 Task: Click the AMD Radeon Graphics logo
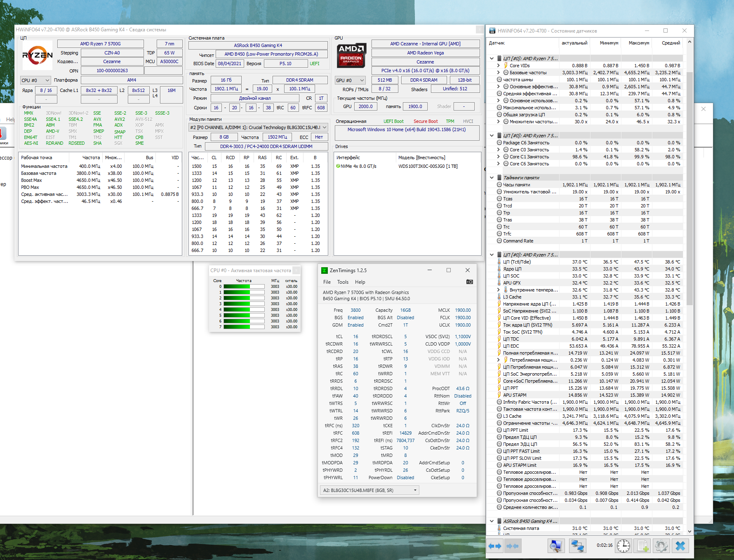point(351,55)
